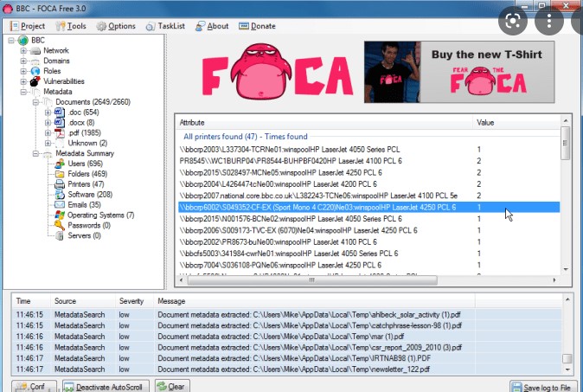Select log row for IRTNAB98 (1).PDF
This screenshot has height=392, width=583.
pos(287,358)
